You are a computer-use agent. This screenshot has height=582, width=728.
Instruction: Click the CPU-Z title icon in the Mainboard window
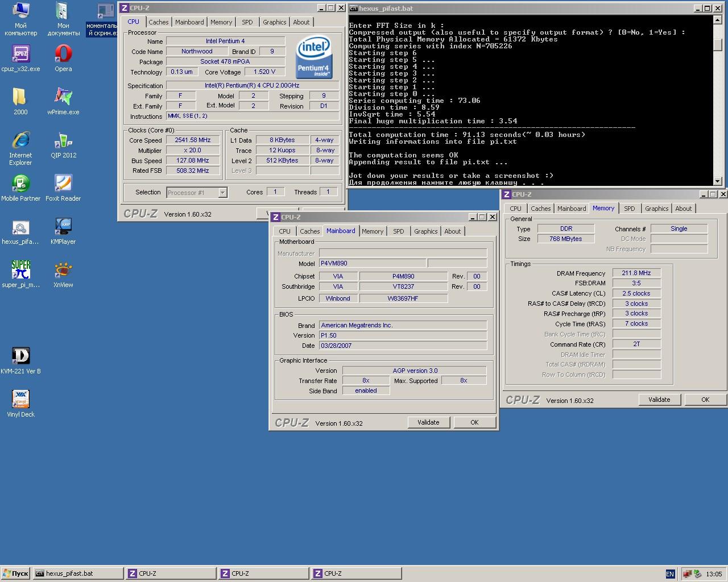[276, 217]
